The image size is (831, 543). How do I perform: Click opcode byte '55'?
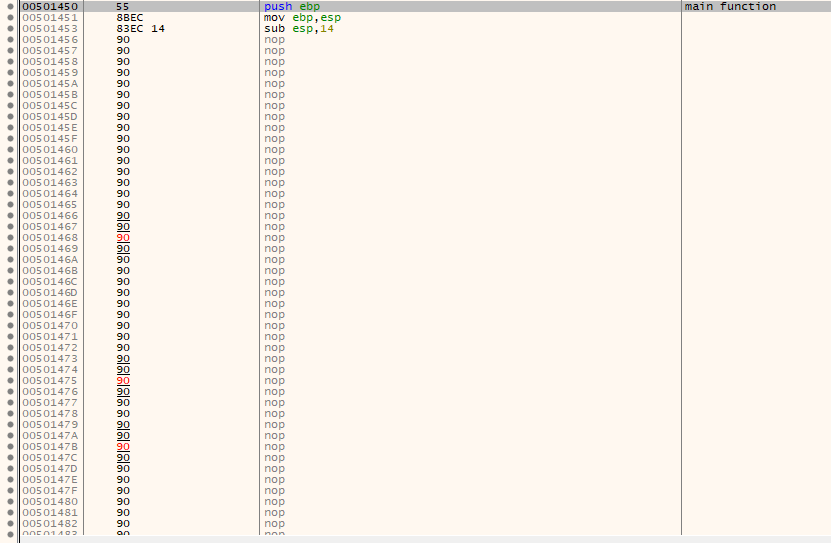123,6
